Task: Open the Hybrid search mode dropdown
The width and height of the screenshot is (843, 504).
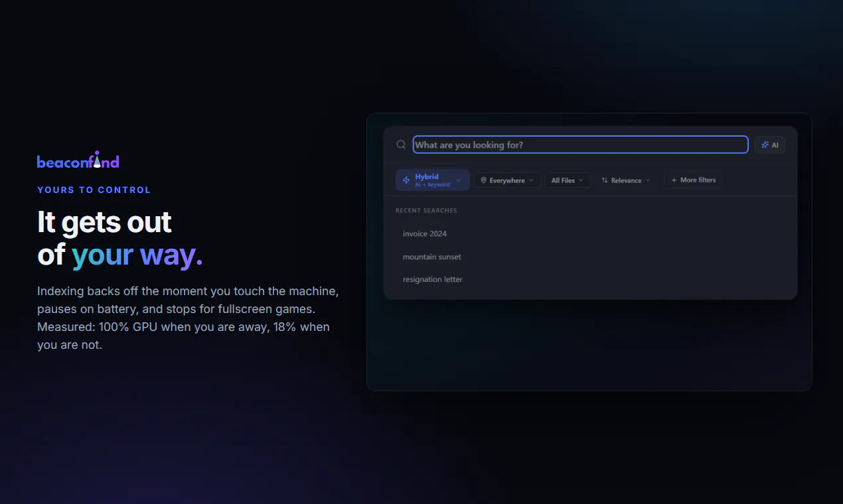Action: point(433,180)
